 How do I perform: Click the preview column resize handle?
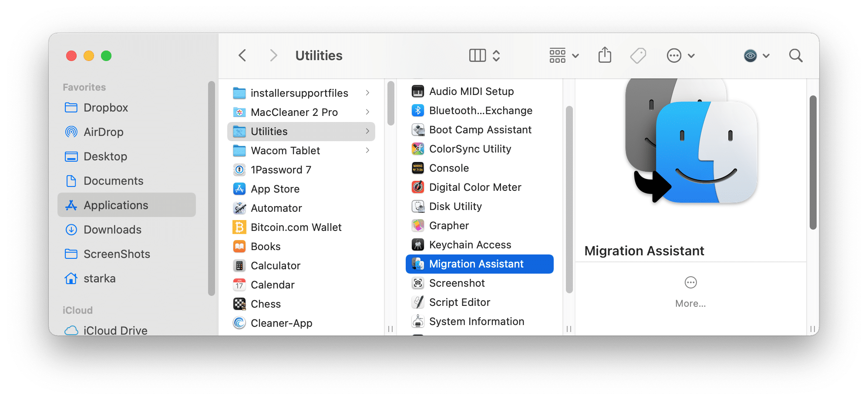pos(813,329)
